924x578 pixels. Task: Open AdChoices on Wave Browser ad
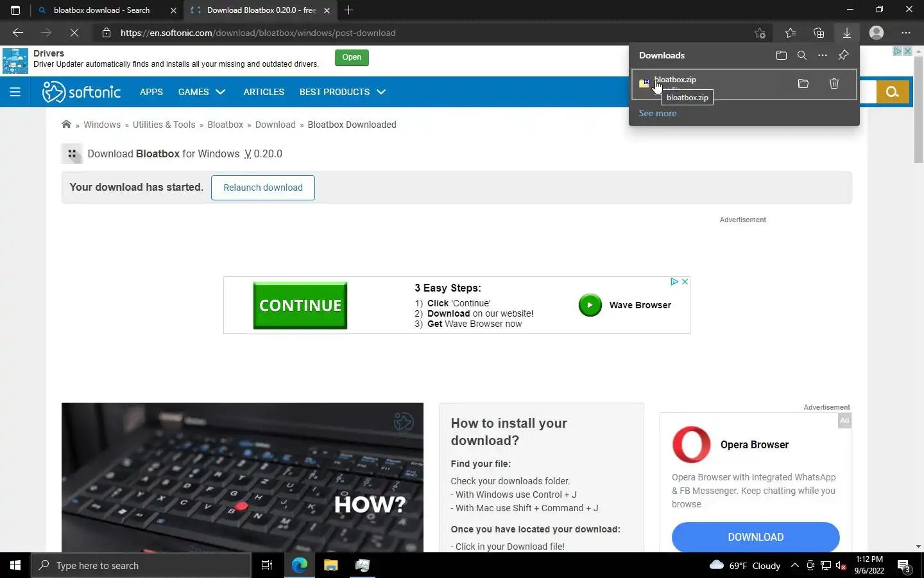674,281
